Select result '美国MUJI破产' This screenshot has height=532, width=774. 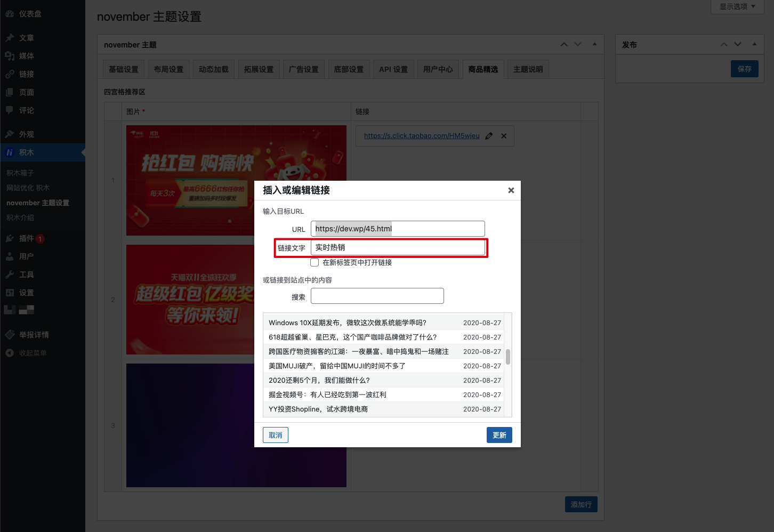pyautogui.click(x=383, y=366)
